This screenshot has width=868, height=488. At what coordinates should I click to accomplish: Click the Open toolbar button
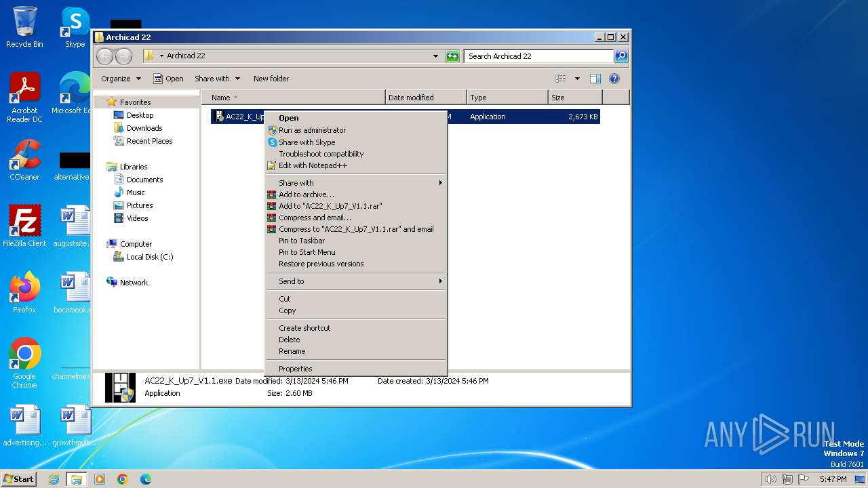168,79
